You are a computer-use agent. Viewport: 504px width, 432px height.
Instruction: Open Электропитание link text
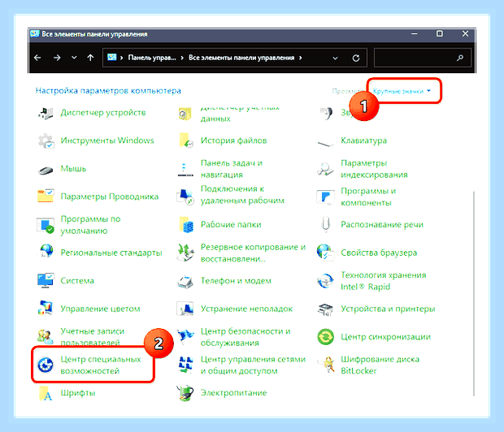[233, 393]
